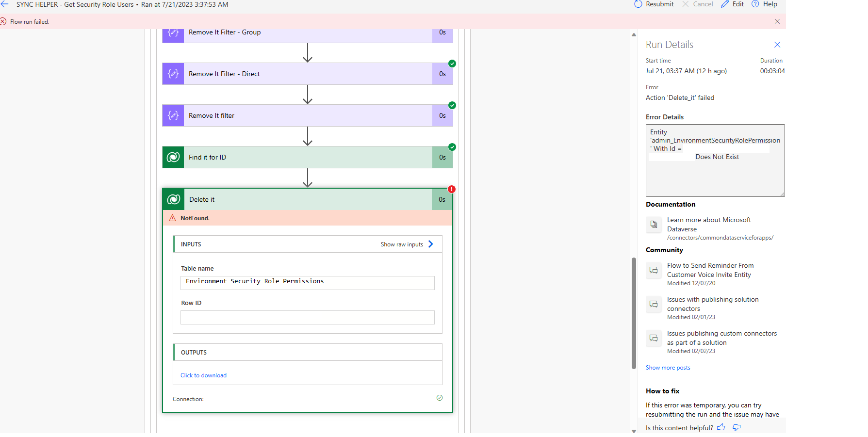Viewport: 868px width, 437px height.
Task: Dismiss the Flow run failed banner
Action: tap(777, 21)
